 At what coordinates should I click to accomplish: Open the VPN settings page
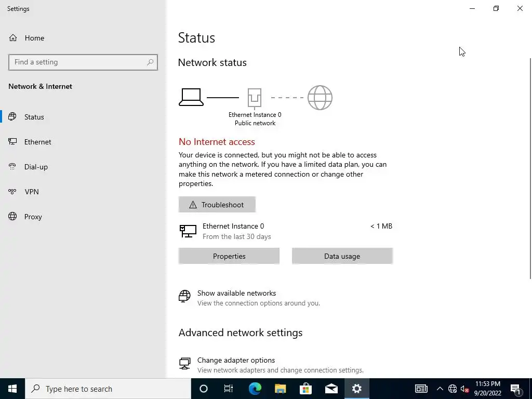32,192
